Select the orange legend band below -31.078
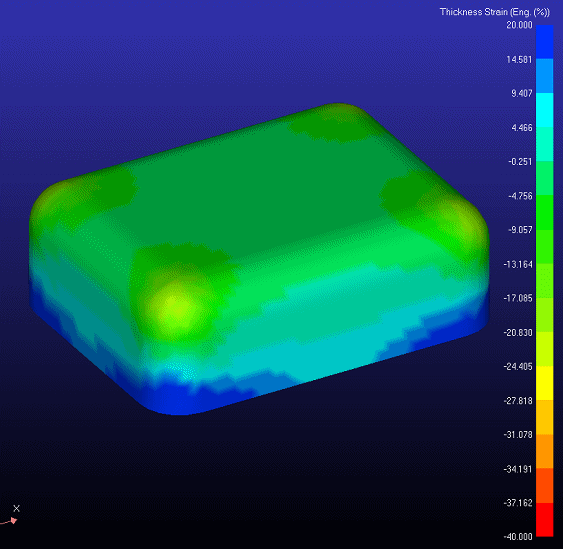Screen dimensions: 563x549 pyautogui.click(x=544, y=451)
